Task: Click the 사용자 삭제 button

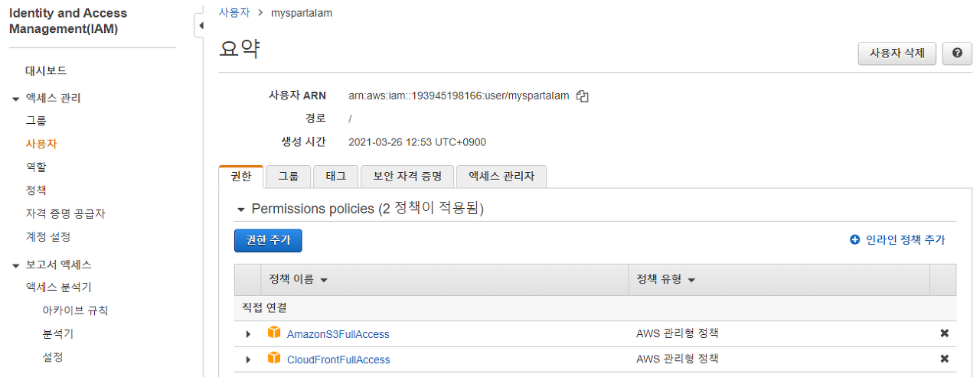Action: (x=897, y=54)
